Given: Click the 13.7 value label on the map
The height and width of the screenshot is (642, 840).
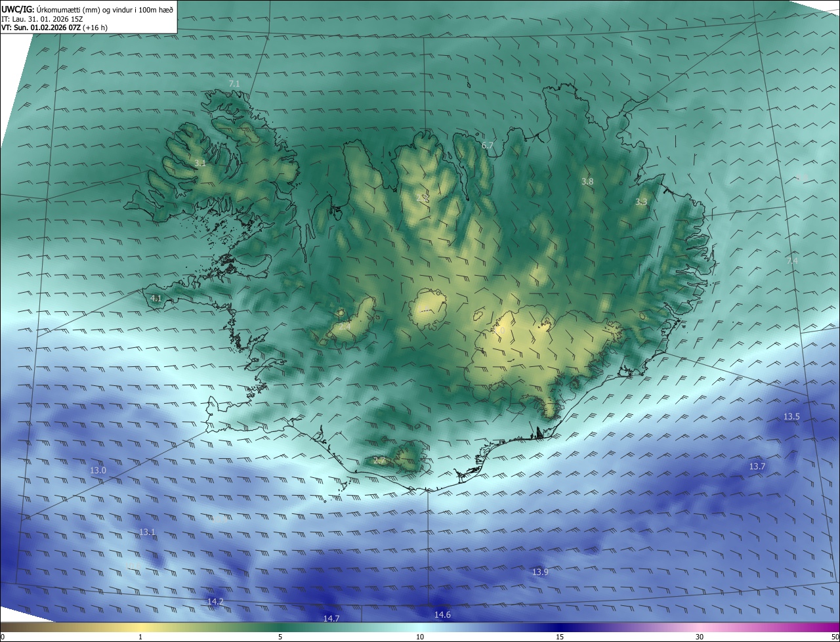Looking at the screenshot, I should pyautogui.click(x=757, y=466).
